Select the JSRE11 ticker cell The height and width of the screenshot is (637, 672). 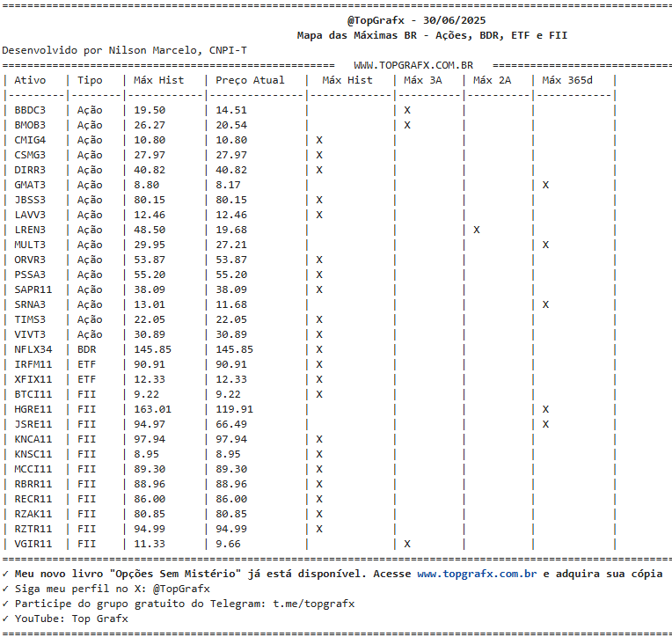tap(33, 424)
